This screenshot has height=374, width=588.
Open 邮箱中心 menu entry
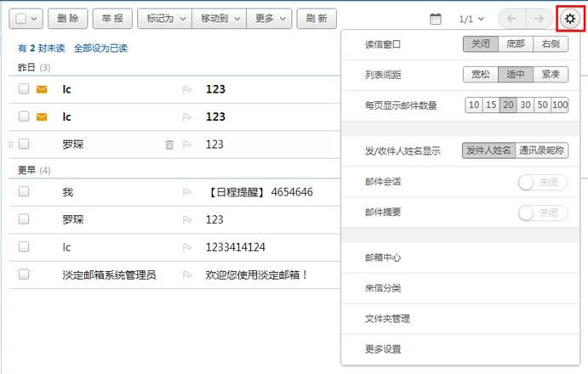(x=460, y=258)
